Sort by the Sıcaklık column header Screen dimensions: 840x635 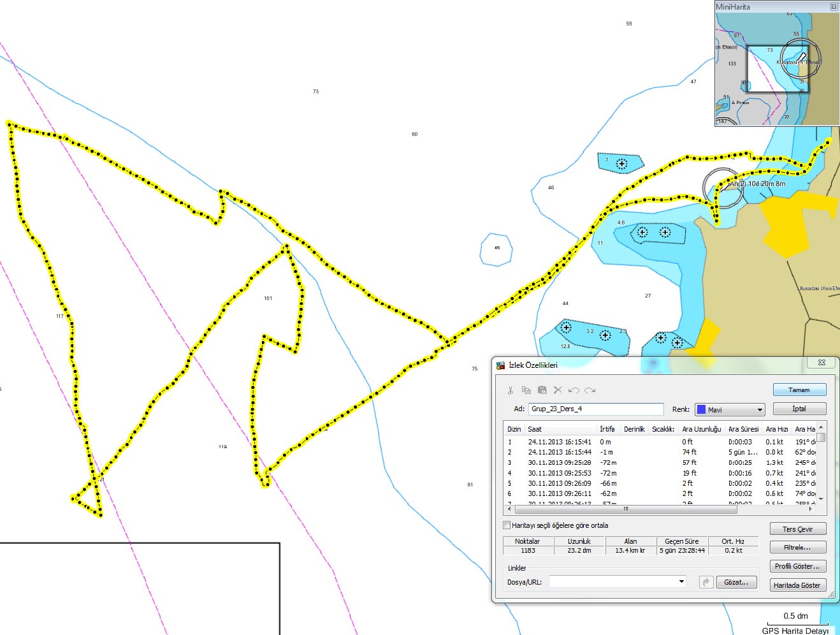tap(663, 429)
